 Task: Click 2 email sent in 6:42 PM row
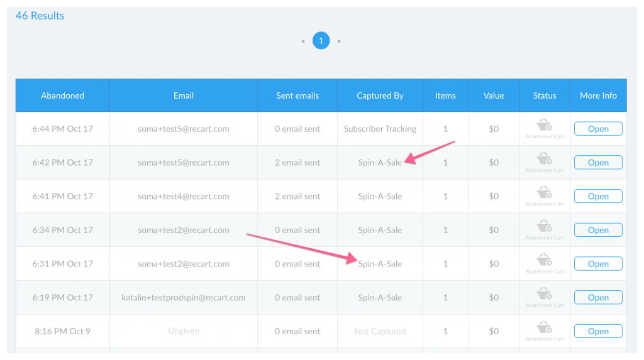pyautogui.click(x=297, y=163)
